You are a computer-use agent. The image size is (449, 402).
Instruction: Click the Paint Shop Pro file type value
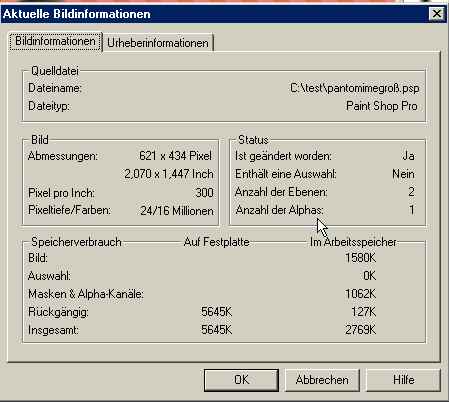pyautogui.click(x=382, y=106)
